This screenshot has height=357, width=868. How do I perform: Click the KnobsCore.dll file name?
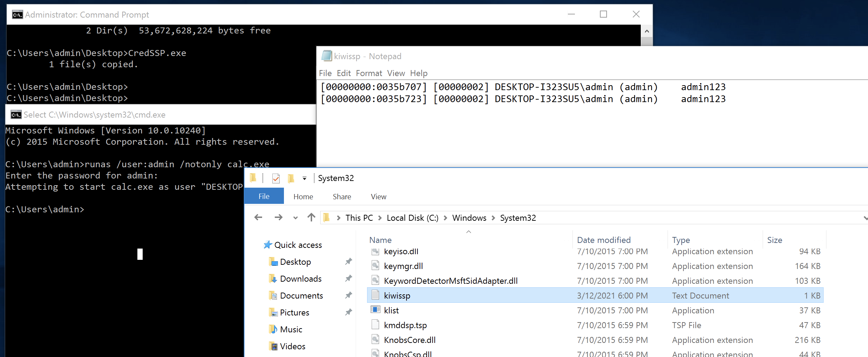410,340
